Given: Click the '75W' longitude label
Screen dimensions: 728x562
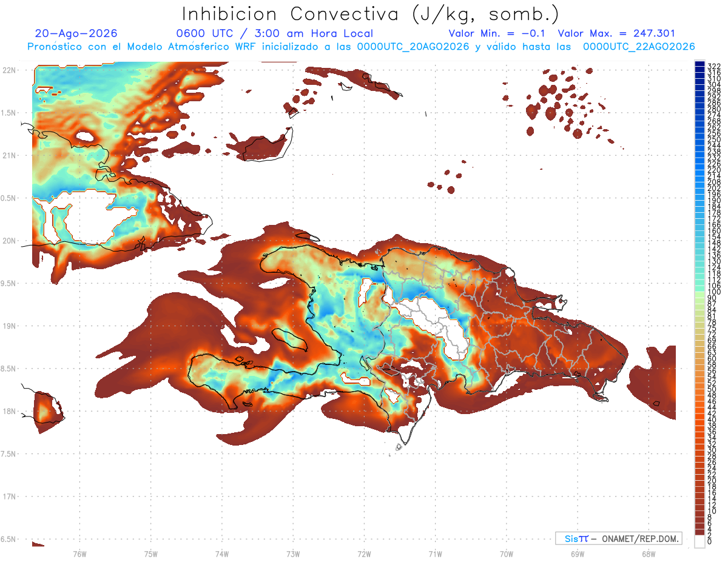Looking at the screenshot, I should tap(150, 554).
